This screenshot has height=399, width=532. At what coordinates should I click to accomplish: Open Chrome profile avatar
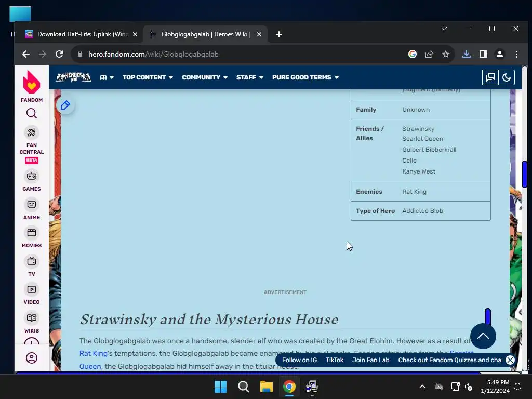(500, 54)
